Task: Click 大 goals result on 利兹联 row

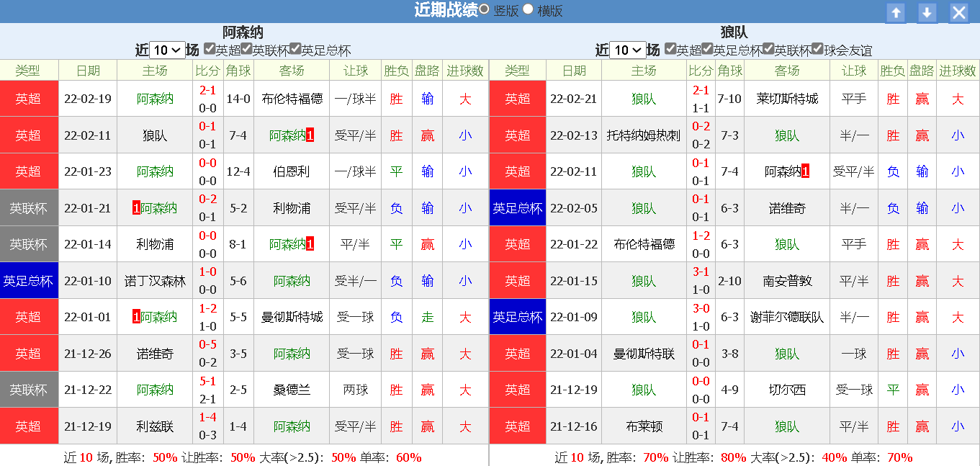Action: 465,426
